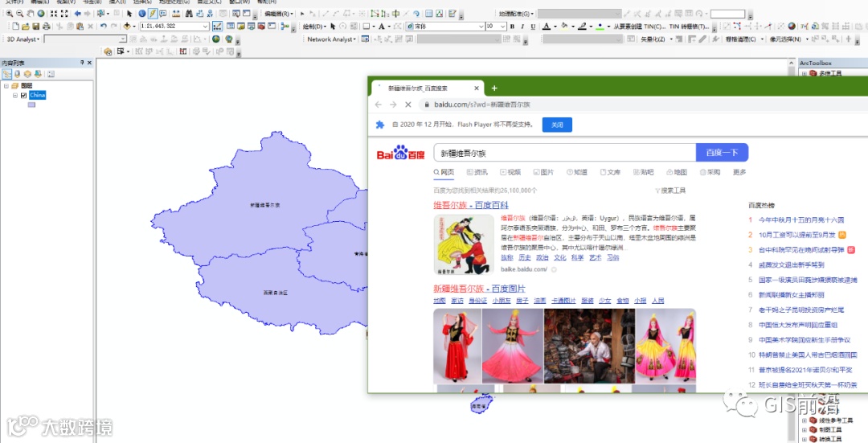Open the 矢量化 dropdown menu
The width and height of the screenshot is (868, 443).
click(x=657, y=39)
